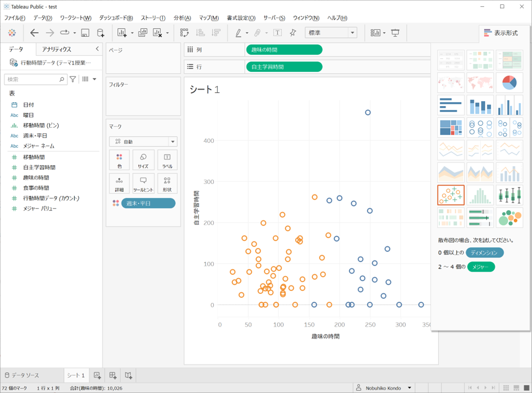532x393 pixels.
Task: Toggle the 表示形式 Show Me panel
Action: tap(501, 33)
